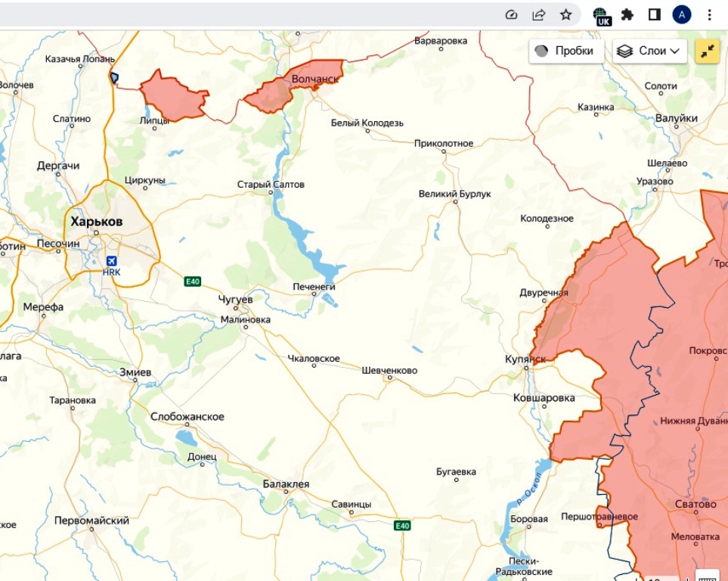
Task: Select the Тарановка label
Action: point(73,399)
